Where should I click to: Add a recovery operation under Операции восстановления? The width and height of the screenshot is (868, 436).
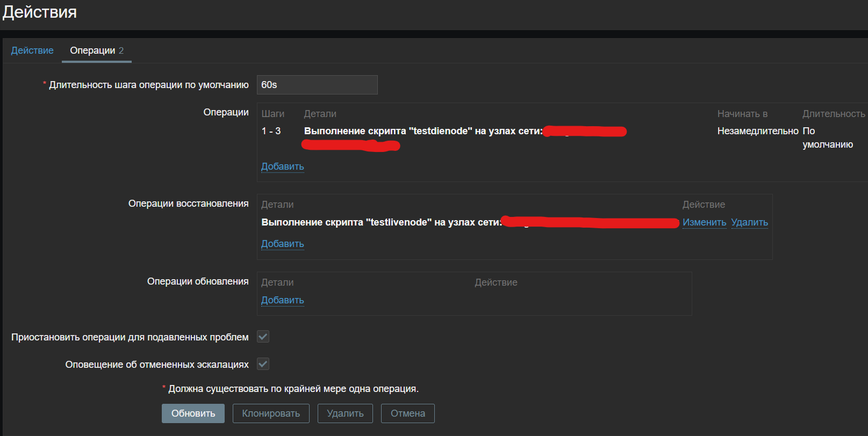coord(283,244)
